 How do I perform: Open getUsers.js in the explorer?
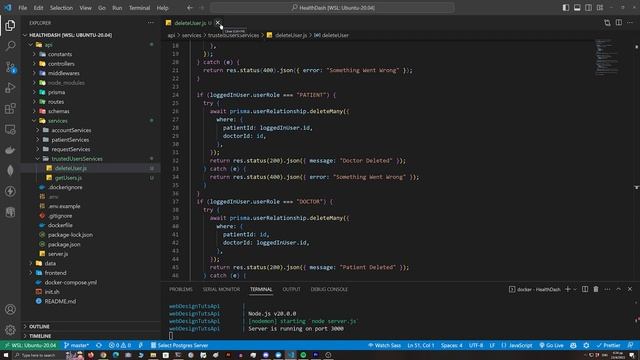[x=68, y=178]
